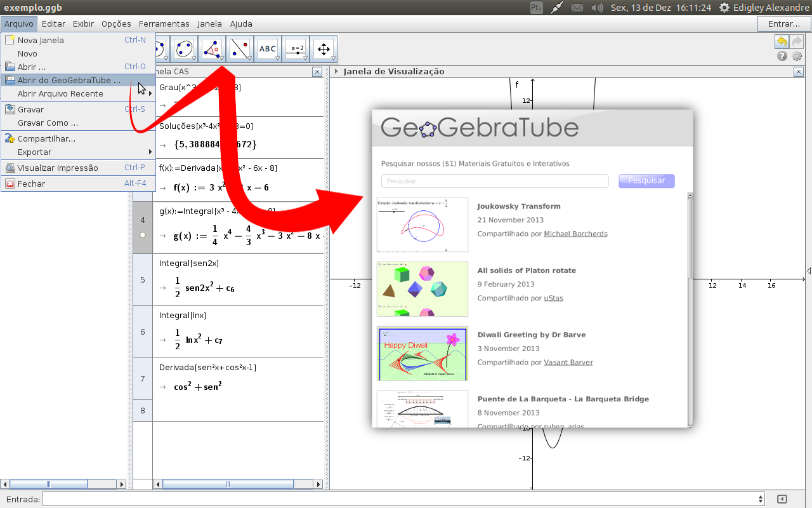Viewport: 812px width, 508px height.
Task: Select the Slider tool (a=2)
Action: [x=296, y=48]
